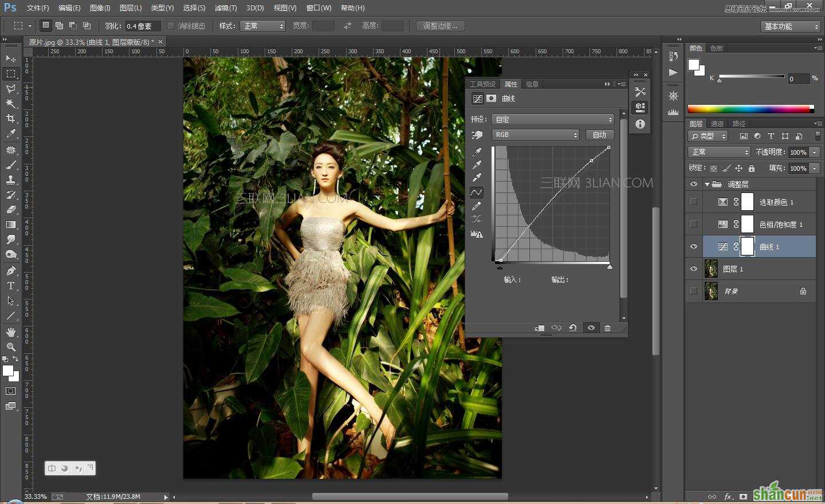Select the Zoom tool

pos(11,347)
